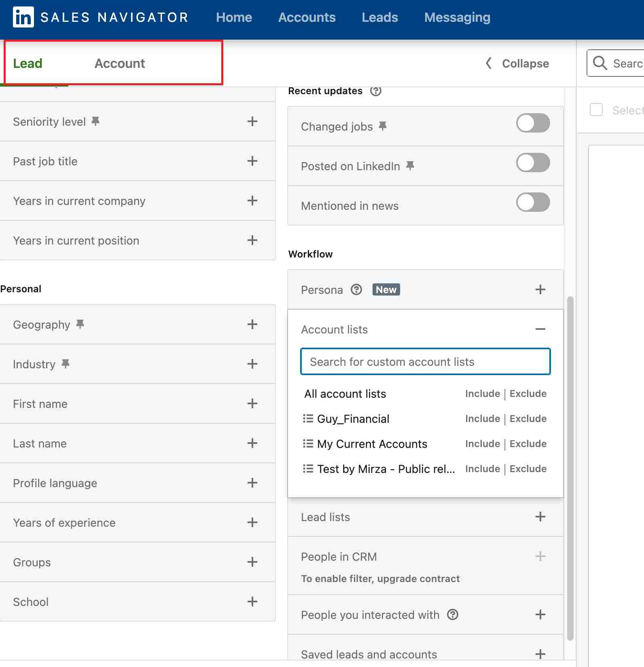Include the Test by Mirza list
Viewport: 644px width, 667px height.
[x=483, y=469]
